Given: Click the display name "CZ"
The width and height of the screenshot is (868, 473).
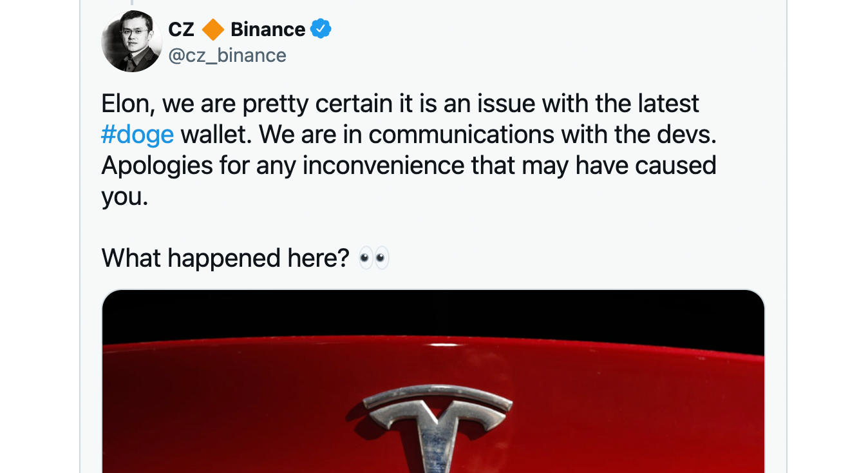Looking at the screenshot, I should pyautogui.click(x=181, y=30).
